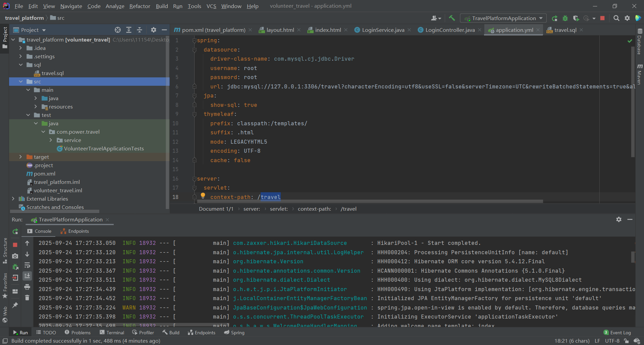The height and width of the screenshot is (345, 644).
Task: Stop the running application in top toolbar
Action: [x=602, y=18]
